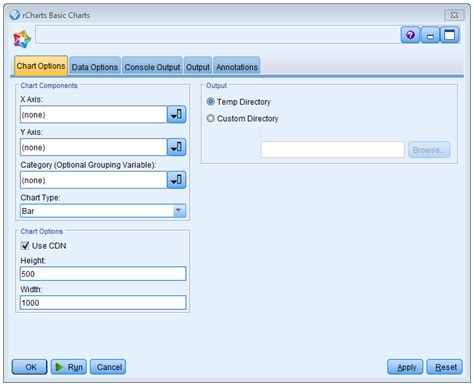Open the Annotations tab
The image size is (474, 386).
(x=237, y=66)
